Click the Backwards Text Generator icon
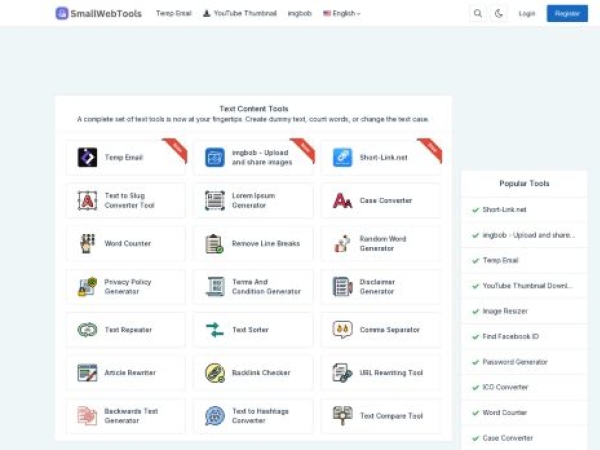This screenshot has width=600, height=450. (87, 416)
